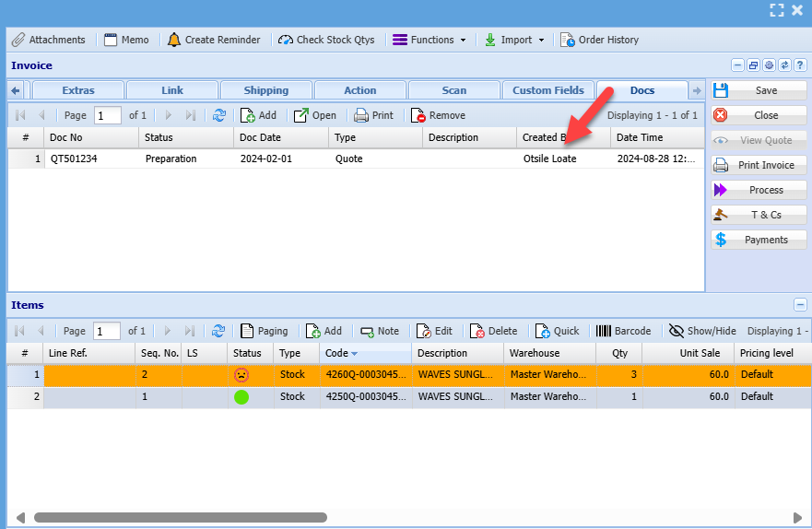The height and width of the screenshot is (529, 812).
Task: Select document row QT501234
Action: click(357, 159)
